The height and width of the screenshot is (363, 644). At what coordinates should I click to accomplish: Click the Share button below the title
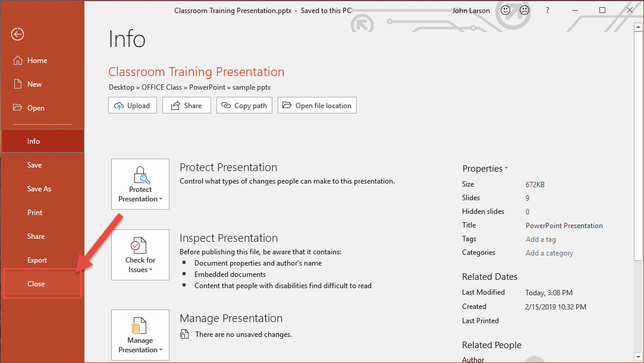pos(186,106)
